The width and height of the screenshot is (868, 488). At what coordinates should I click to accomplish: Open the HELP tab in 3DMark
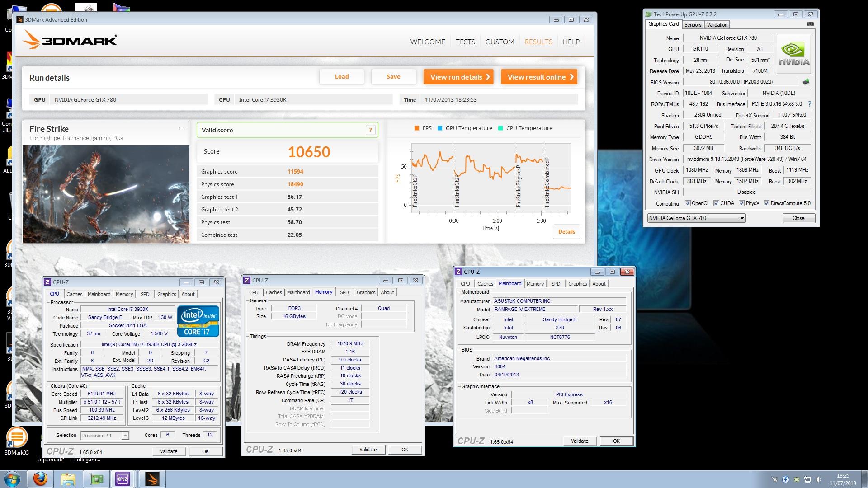[571, 42]
